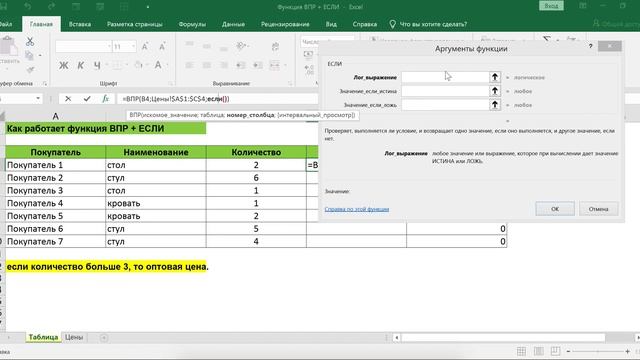Screen dimensions: 640x360
Task: Switch to Page Layout view
Action: pos(538,351)
